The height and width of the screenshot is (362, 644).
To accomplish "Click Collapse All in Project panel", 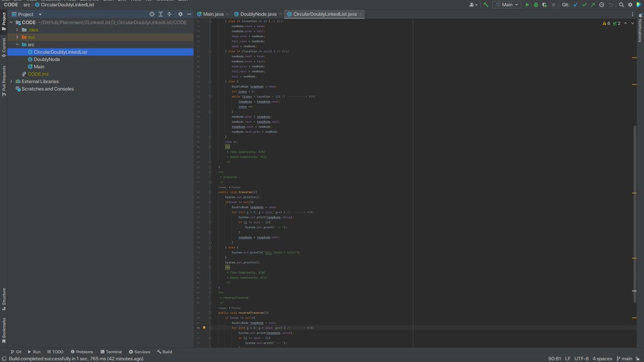I will pos(170,14).
